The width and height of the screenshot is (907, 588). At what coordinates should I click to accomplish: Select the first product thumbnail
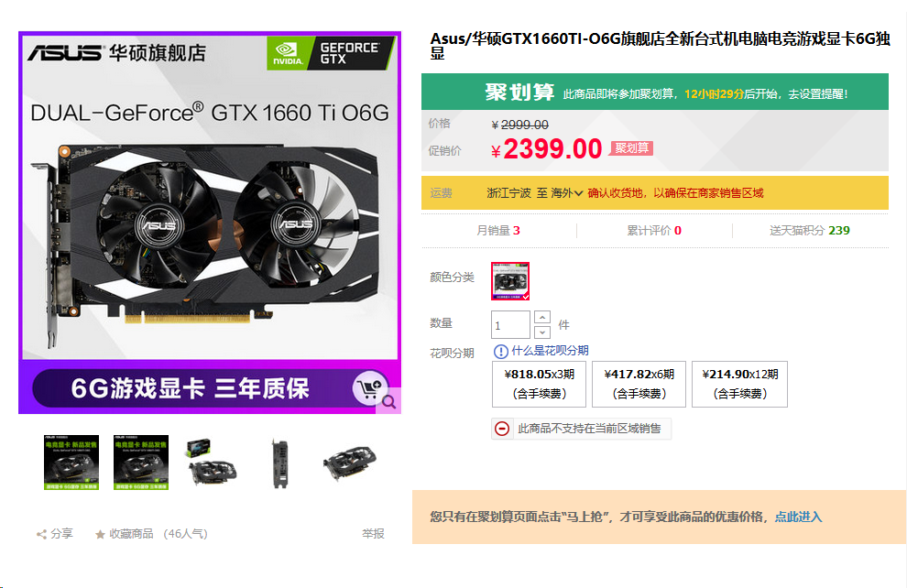(71, 463)
